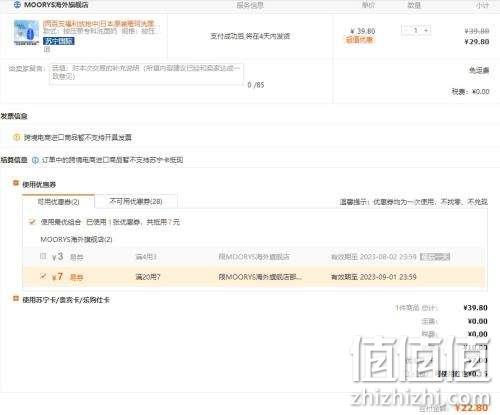Viewport: 500px width, 415px height.
Task: Switch to the 不可用优惠券(28) tab
Action: tap(136, 201)
